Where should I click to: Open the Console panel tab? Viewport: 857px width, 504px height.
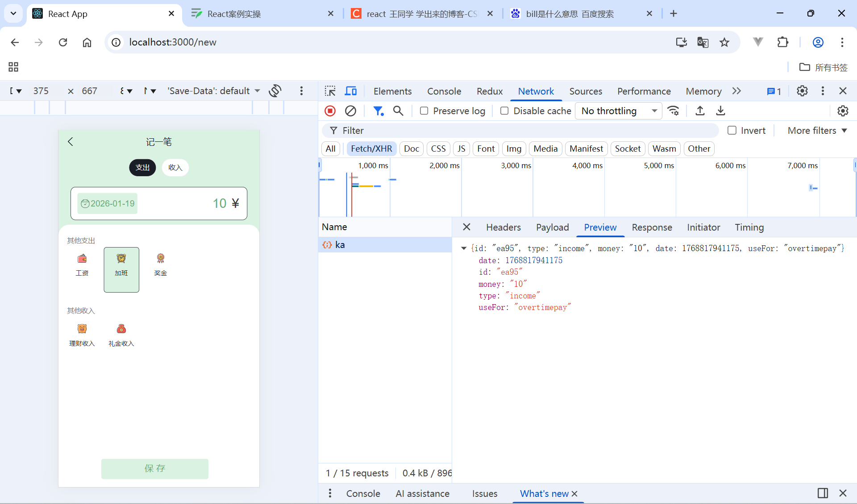click(x=444, y=91)
